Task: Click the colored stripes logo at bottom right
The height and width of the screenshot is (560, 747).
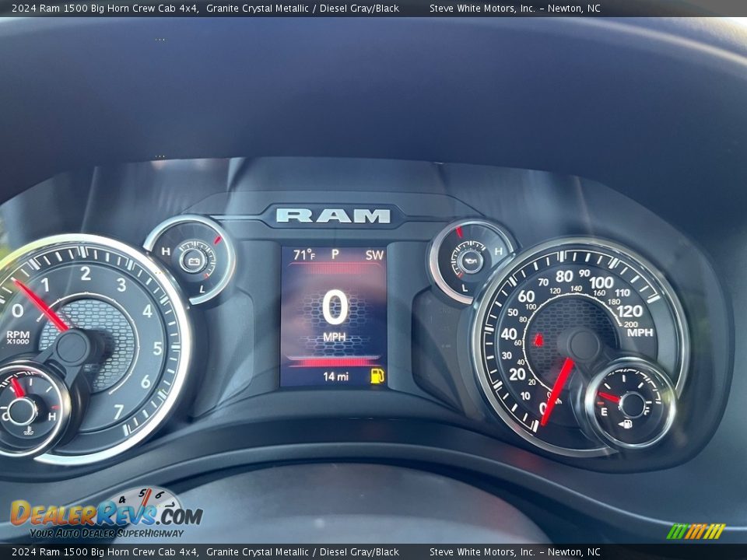Action: click(696, 531)
